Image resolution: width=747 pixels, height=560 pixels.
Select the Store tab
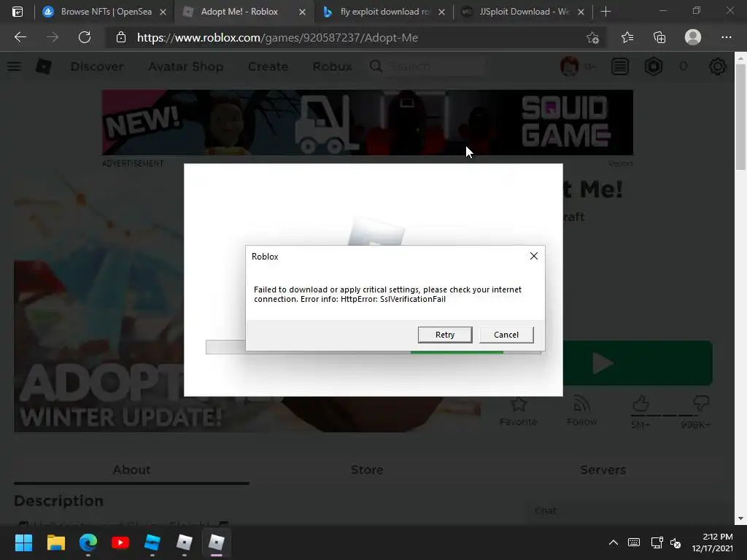coord(367,470)
